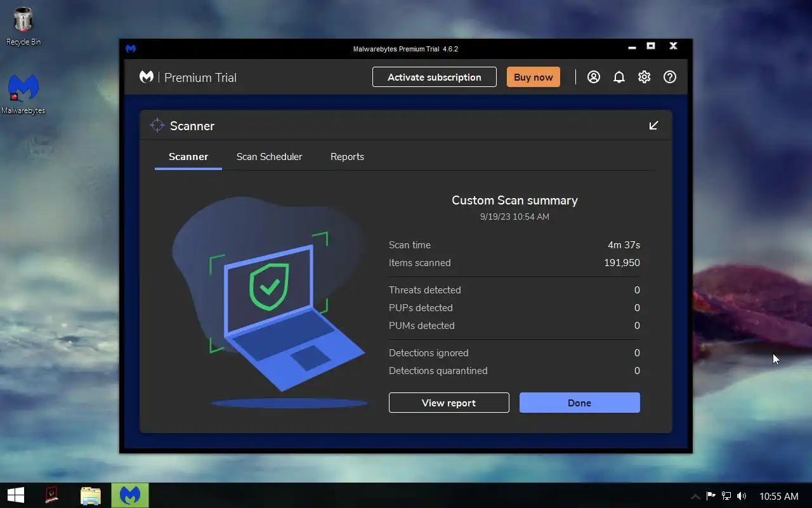Click the PUPs detected label
This screenshot has height=508, width=812.
point(421,308)
